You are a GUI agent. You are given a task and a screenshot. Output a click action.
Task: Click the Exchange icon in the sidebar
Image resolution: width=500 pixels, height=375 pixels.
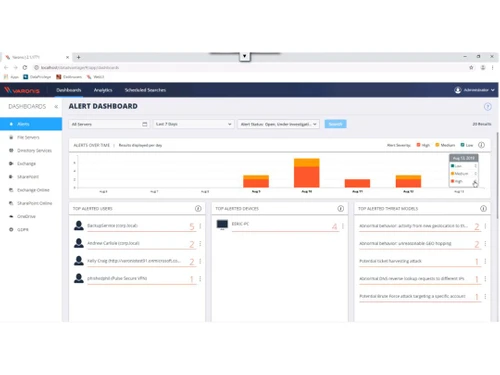coord(11,164)
